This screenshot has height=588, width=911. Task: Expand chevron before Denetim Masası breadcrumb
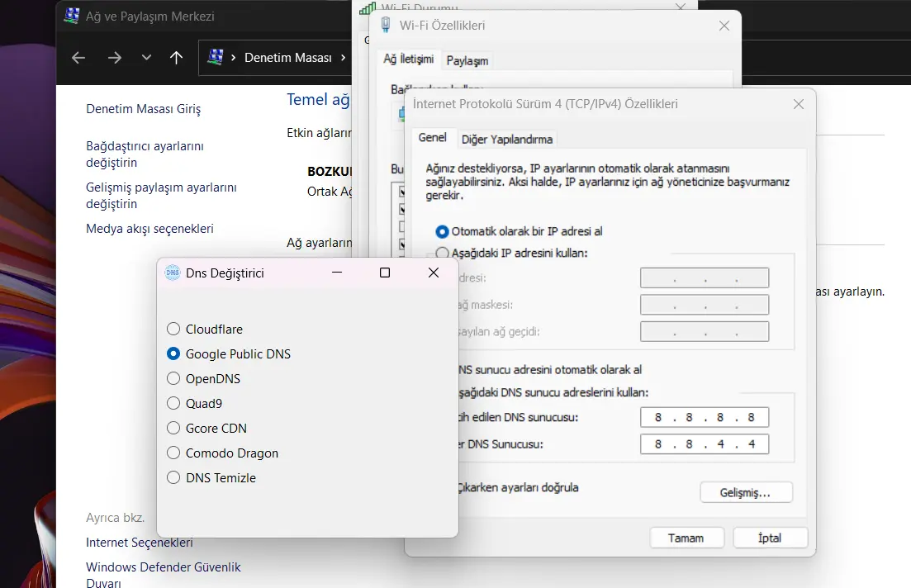(234, 58)
